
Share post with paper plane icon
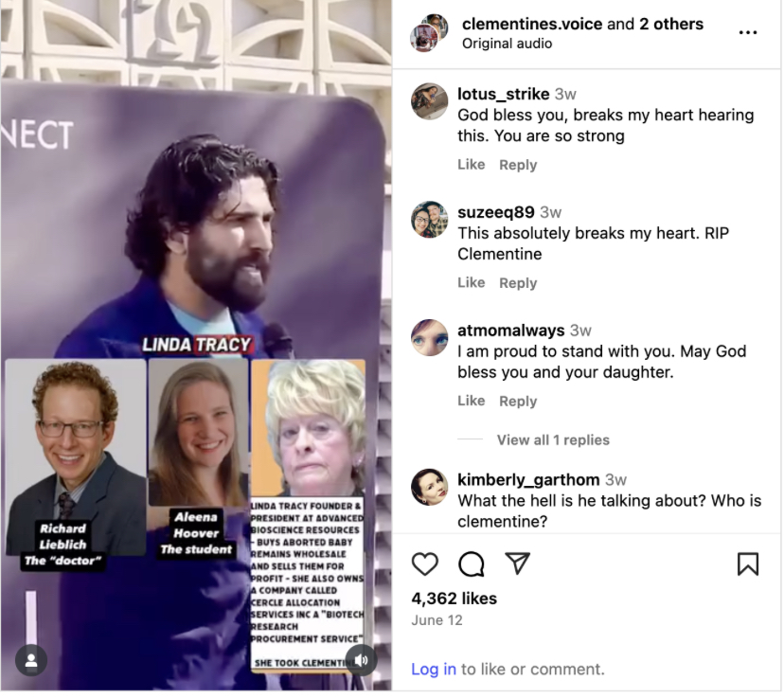tap(517, 563)
